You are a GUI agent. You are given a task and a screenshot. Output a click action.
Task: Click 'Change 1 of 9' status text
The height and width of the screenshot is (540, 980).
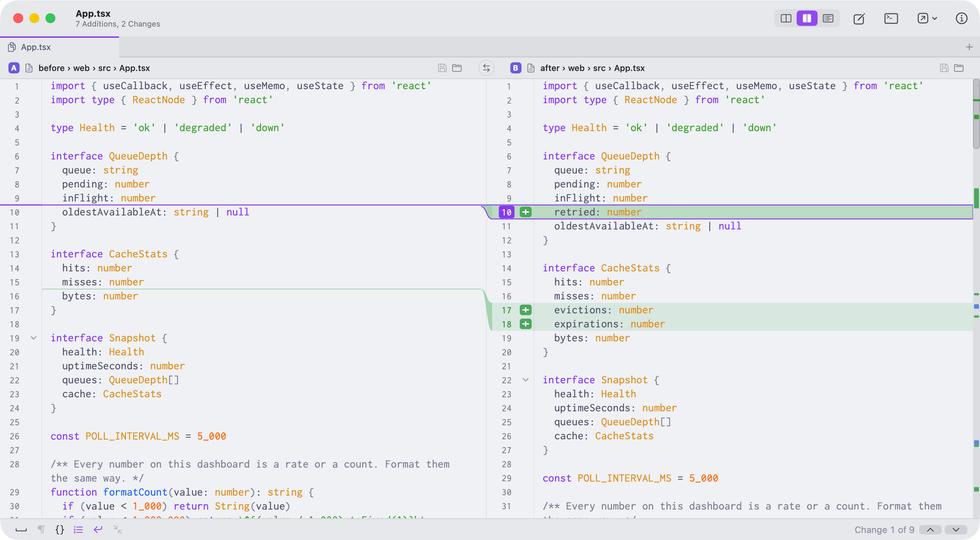[x=884, y=530]
